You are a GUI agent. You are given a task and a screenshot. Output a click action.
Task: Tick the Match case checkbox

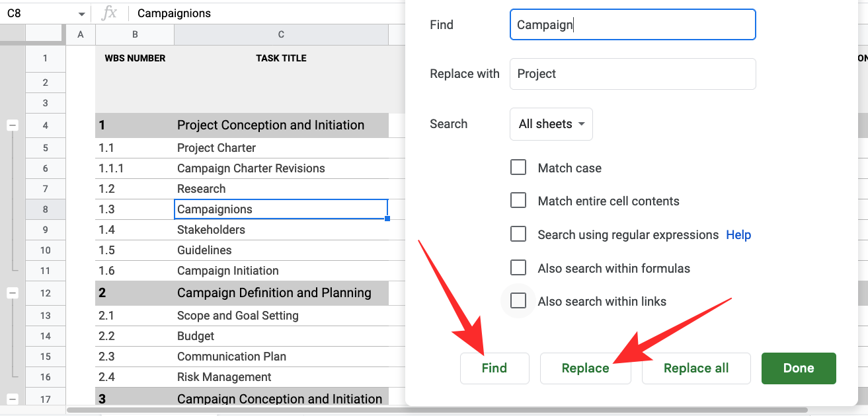click(518, 167)
